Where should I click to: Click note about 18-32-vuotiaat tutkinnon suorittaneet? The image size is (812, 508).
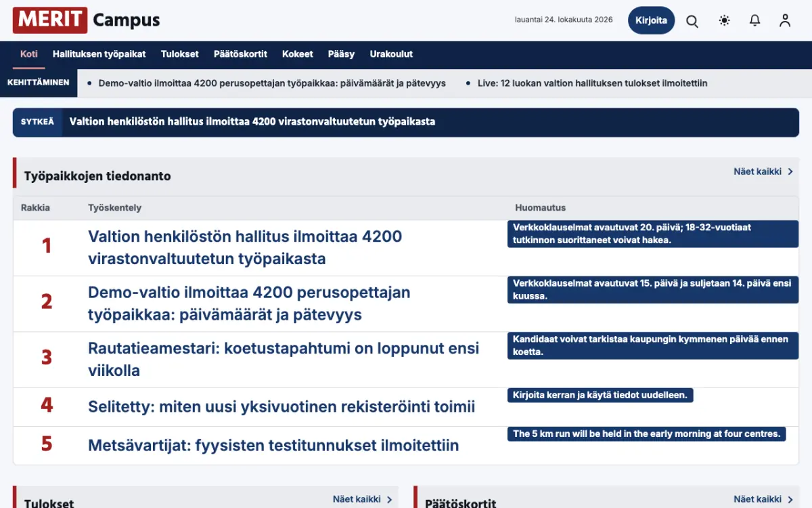(653, 234)
